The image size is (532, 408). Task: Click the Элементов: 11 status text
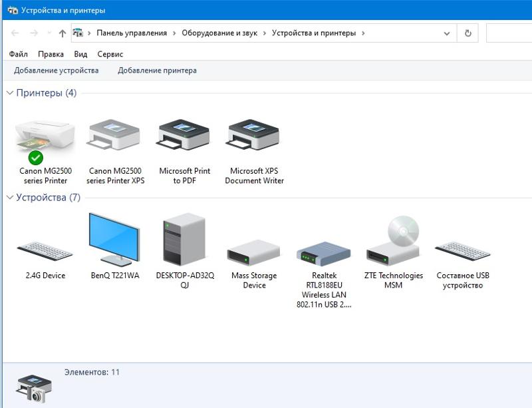point(92,372)
